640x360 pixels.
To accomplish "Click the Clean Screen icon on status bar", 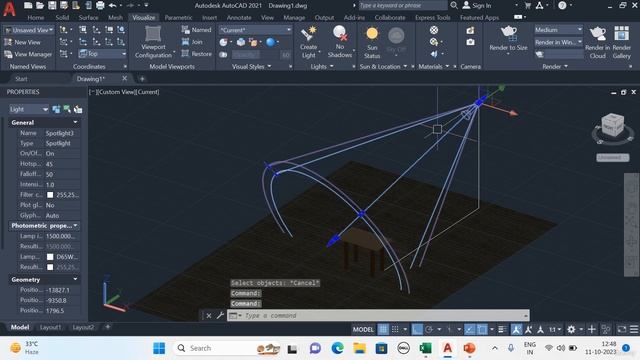I will [x=621, y=329].
